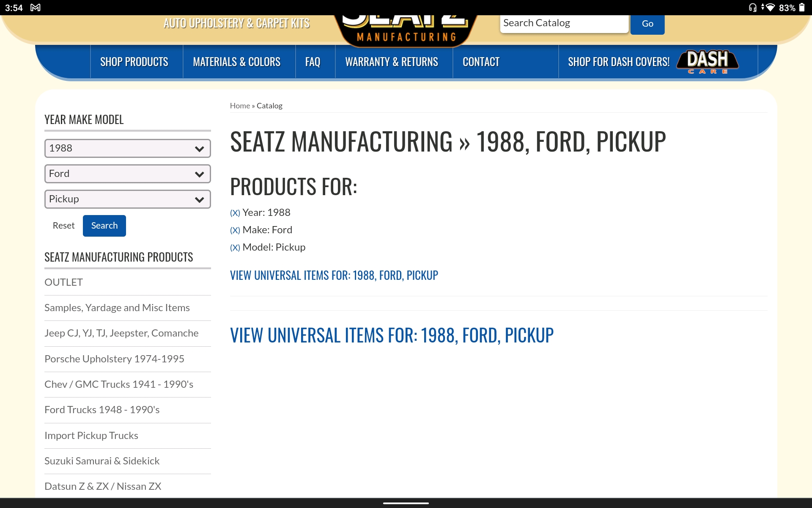Open the Pickup model dropdown
Image resolution: width=812 pixels, height=508 pixels.
pyautogui.click(x=127, y=199)
